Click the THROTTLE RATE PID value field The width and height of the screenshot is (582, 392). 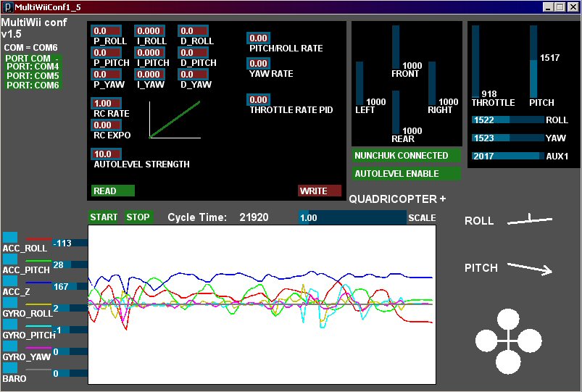tap(258, 99)
